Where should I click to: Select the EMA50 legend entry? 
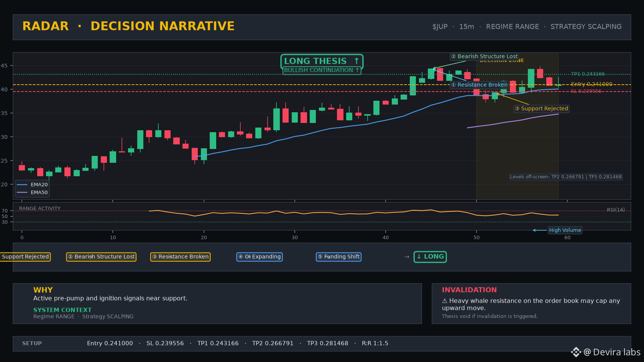pyautogui.click(x=33, y=193)
